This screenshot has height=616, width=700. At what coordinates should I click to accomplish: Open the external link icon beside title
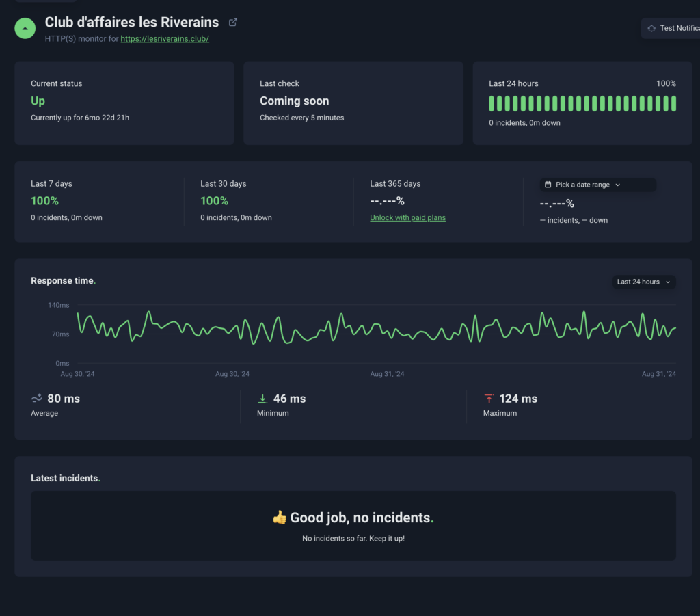[232, 23]
